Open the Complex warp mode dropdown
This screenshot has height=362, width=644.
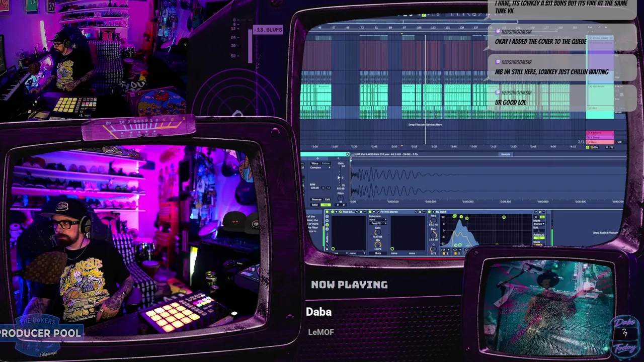320,167
